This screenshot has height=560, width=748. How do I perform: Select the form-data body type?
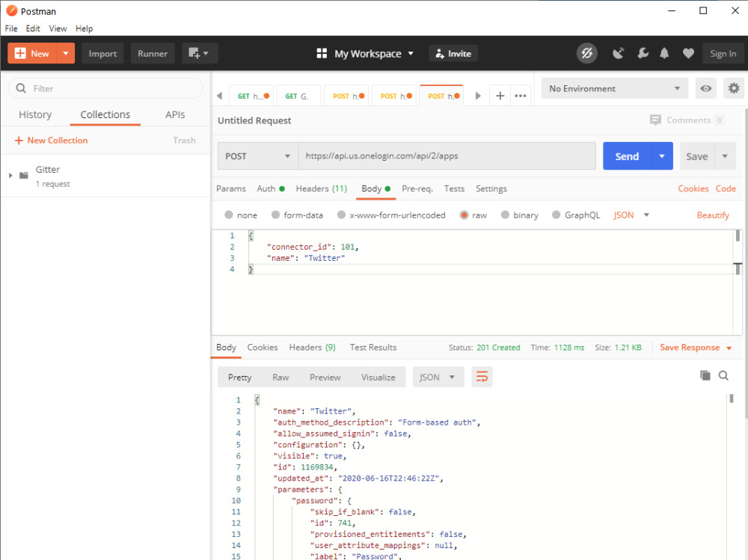(275, 215)
